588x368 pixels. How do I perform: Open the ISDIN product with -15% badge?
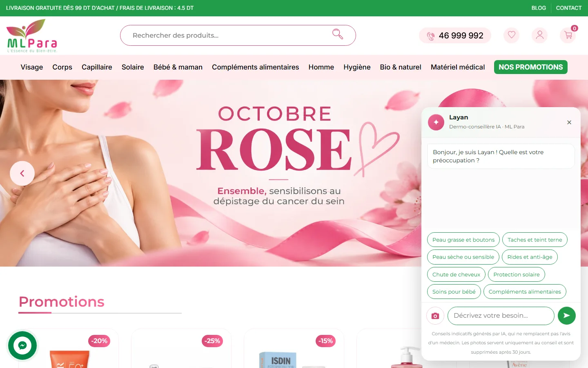[294, 349]
